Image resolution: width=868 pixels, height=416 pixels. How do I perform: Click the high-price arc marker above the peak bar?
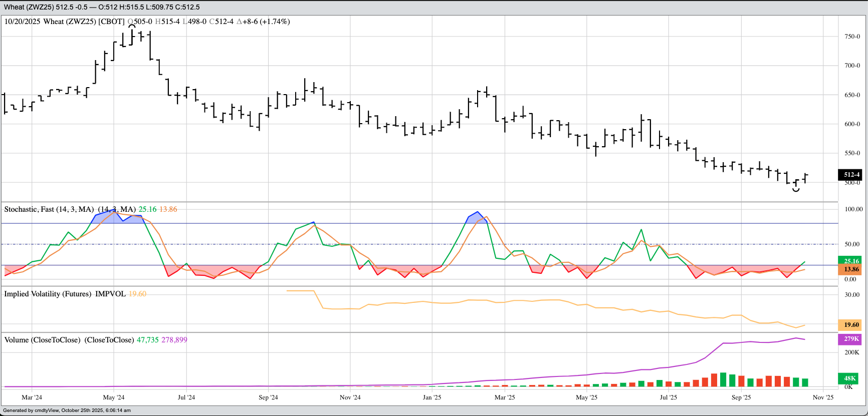pyautogui.click(x=132, y=26)
